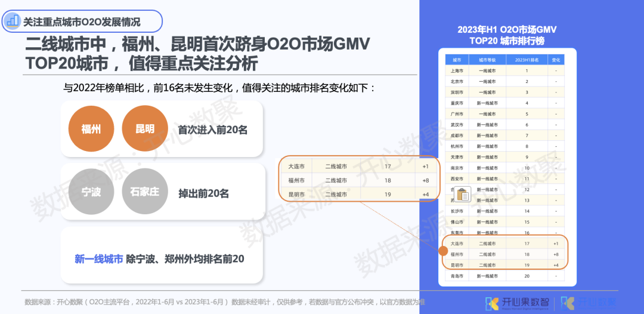Click the bar chart icon in header tag
Image resolution: width=644 pixels, height=314 pixels.
point(12,21)
